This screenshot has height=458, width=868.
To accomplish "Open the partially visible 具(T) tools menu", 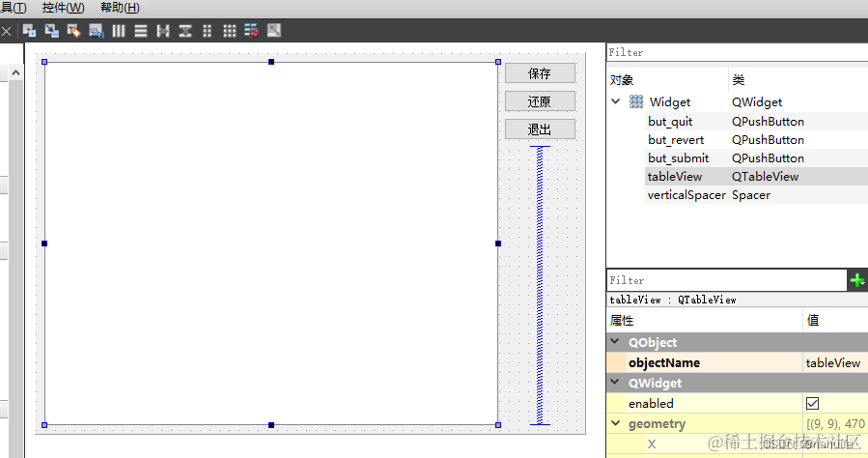I will pos(14,8).
